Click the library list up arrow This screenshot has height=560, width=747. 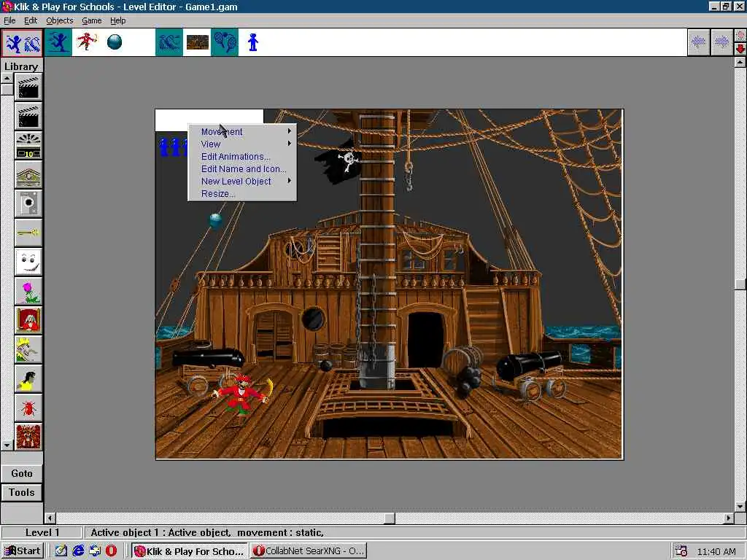(7, 78)
